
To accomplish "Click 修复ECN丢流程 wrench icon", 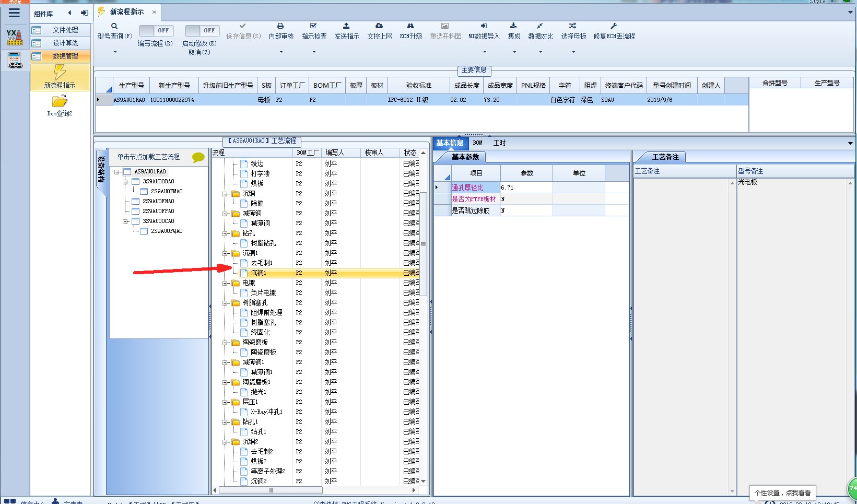I will pyautogui.click(x=614, y=26).
